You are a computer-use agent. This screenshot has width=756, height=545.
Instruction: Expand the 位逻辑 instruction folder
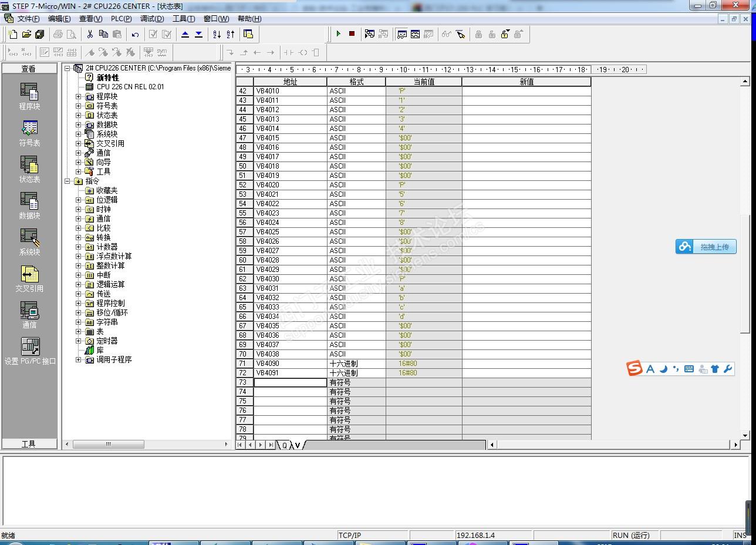pos(79,200)
